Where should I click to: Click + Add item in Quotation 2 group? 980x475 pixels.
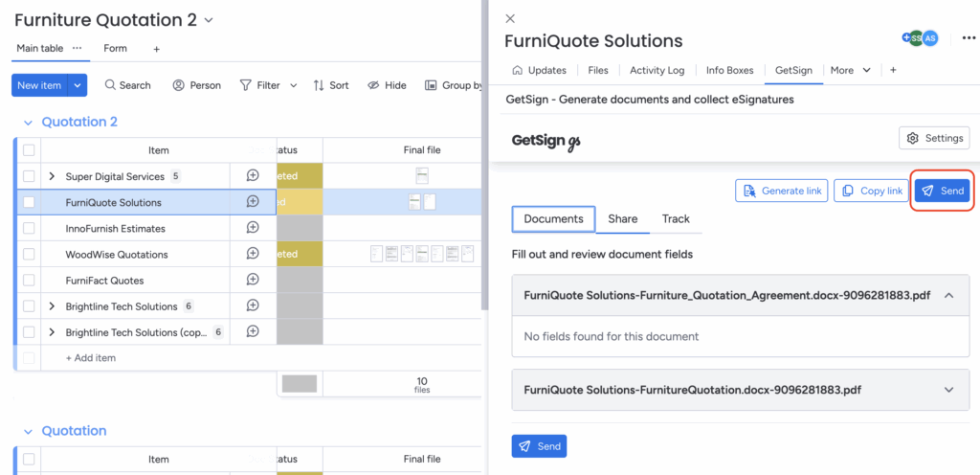91,357
